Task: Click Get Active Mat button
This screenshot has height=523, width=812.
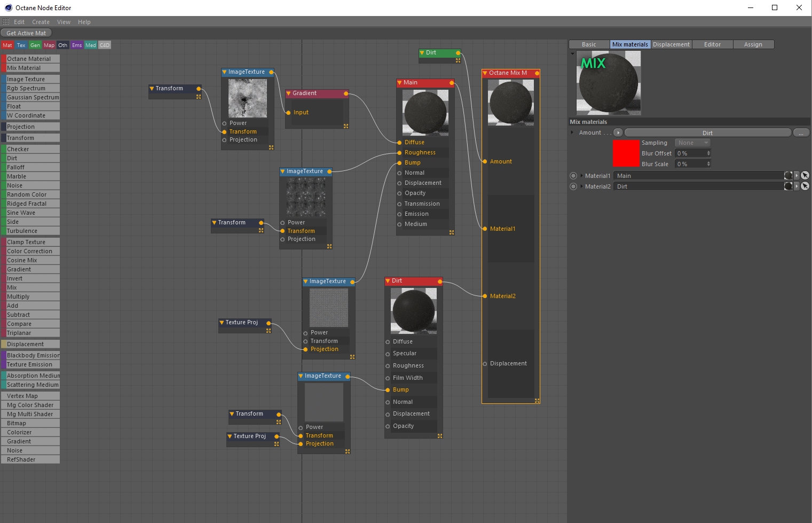Action: [26, 33]
